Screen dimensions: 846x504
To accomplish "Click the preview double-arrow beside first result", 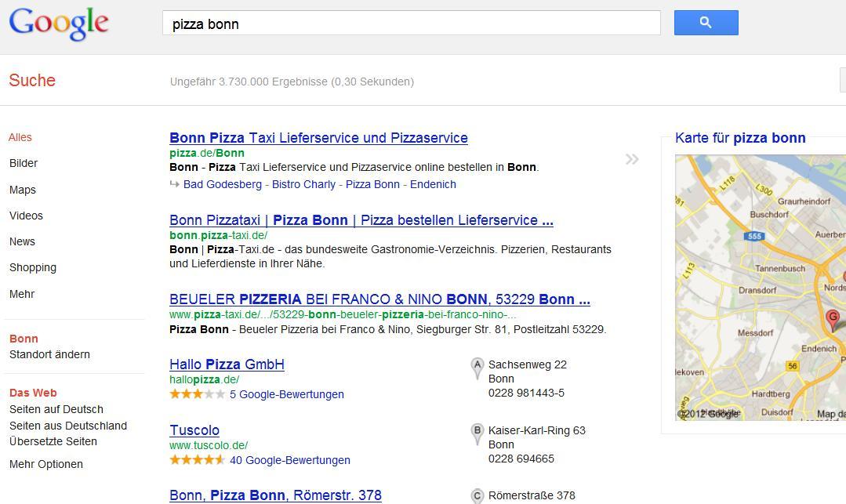I will pos(632,159).
